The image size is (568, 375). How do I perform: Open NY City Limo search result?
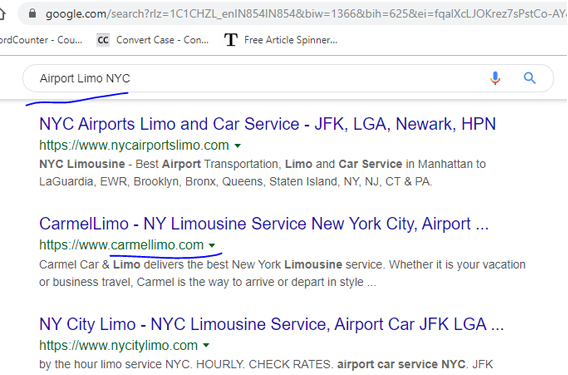[271, 324]
